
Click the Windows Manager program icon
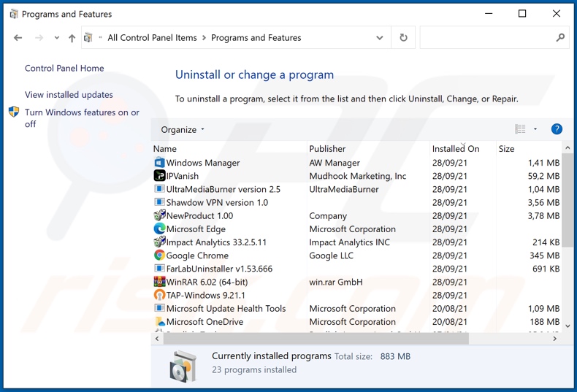(x=159, y=163)
